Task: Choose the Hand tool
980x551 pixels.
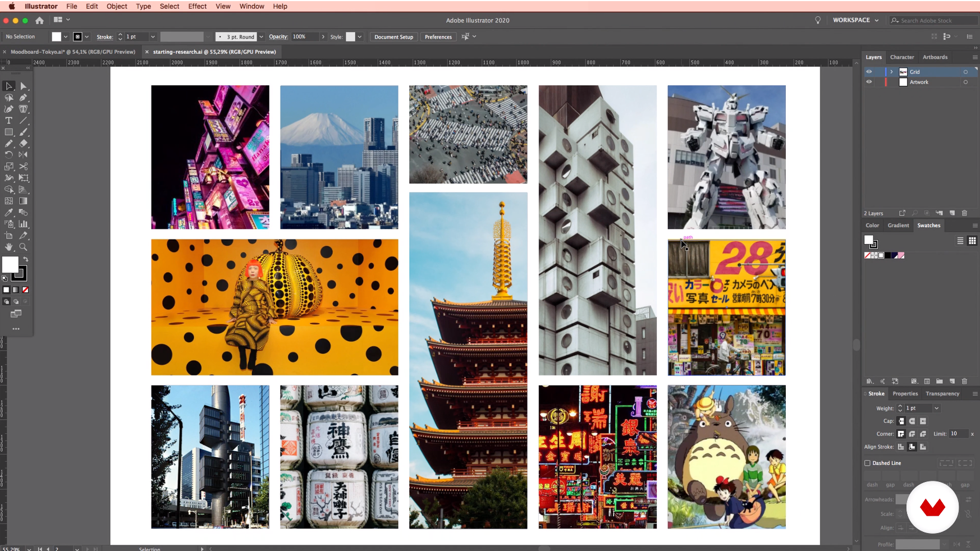Action: click(9, 247)
